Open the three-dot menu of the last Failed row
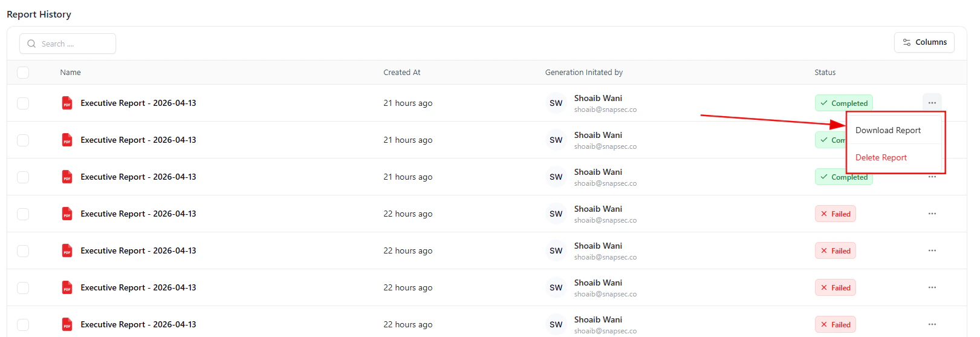Image resolution: width=980 pixels, height=337 pixels. coord(932,324)
